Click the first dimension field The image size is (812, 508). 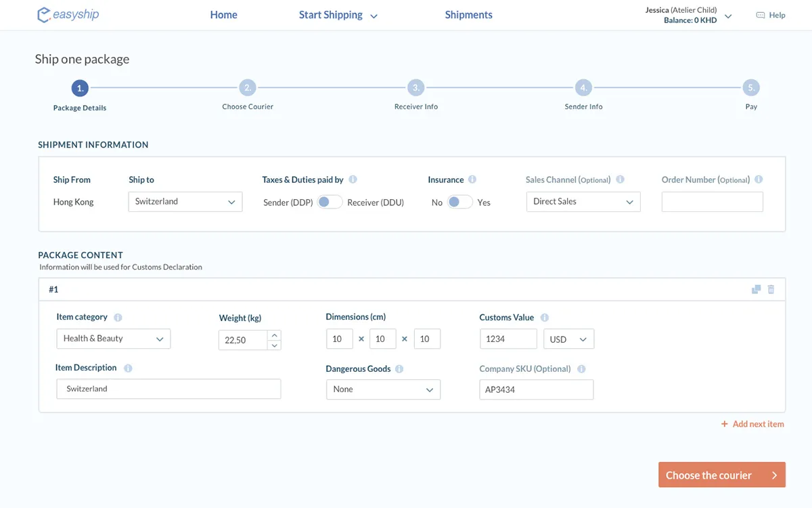[x=340, y=339]
